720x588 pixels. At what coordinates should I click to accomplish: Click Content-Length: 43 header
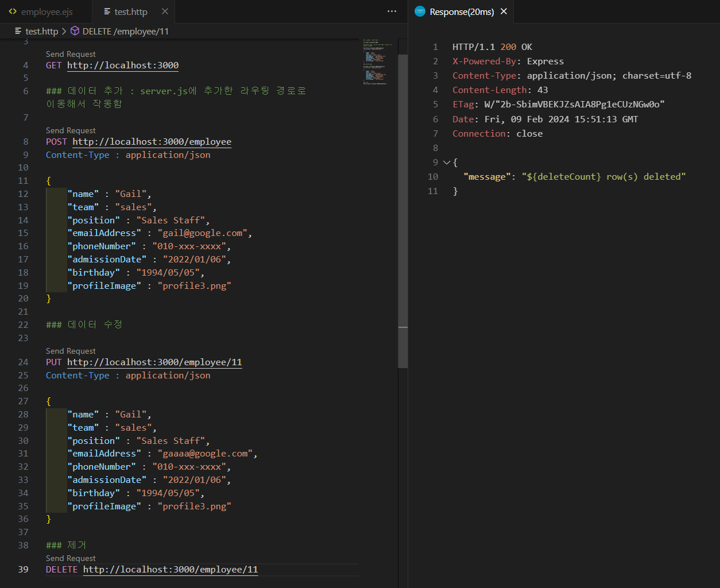tap(500, 90)
